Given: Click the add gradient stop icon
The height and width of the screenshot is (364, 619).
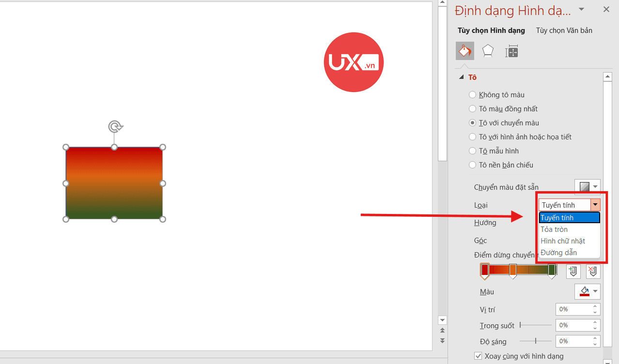Looking at the screenshot, I should [573, 271].
